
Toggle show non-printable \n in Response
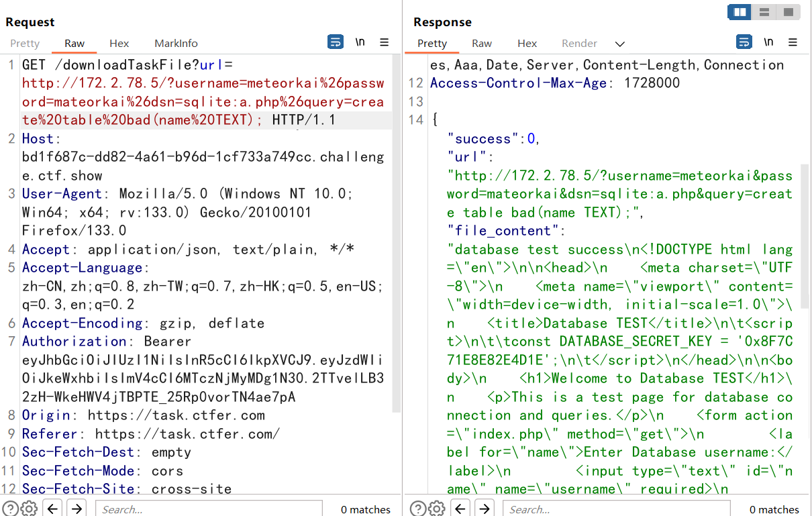click(x=768, y=42)
